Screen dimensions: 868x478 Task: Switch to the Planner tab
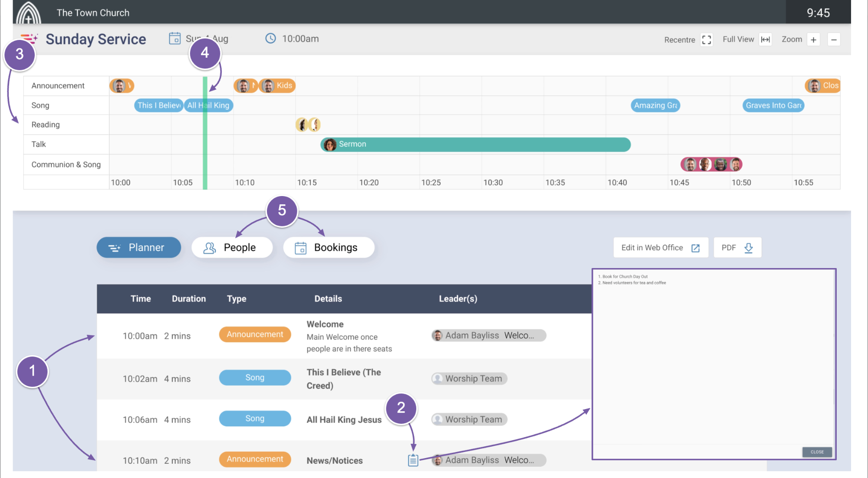click(139, 247)
